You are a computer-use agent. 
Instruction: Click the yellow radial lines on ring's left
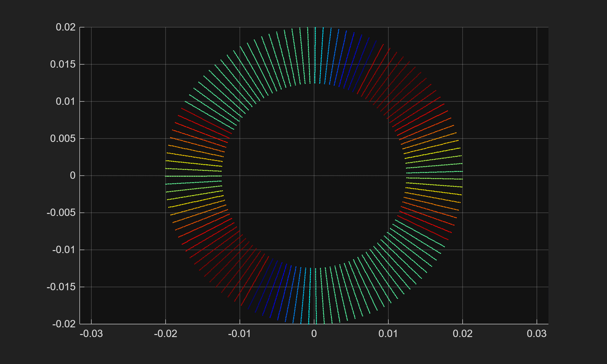(194, 163)
